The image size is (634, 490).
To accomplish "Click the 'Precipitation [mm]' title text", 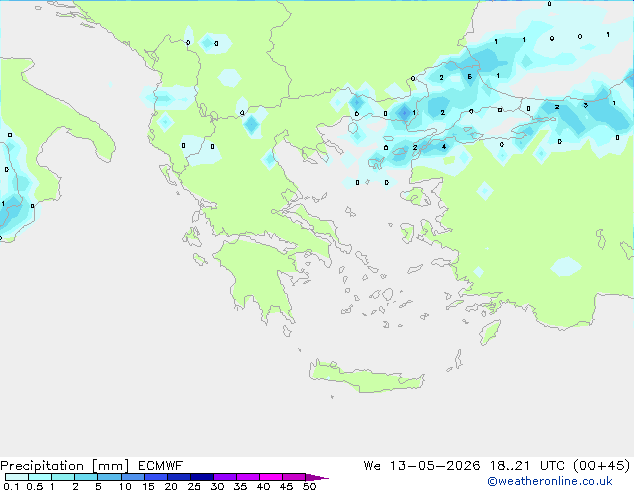I will (64, 466).
